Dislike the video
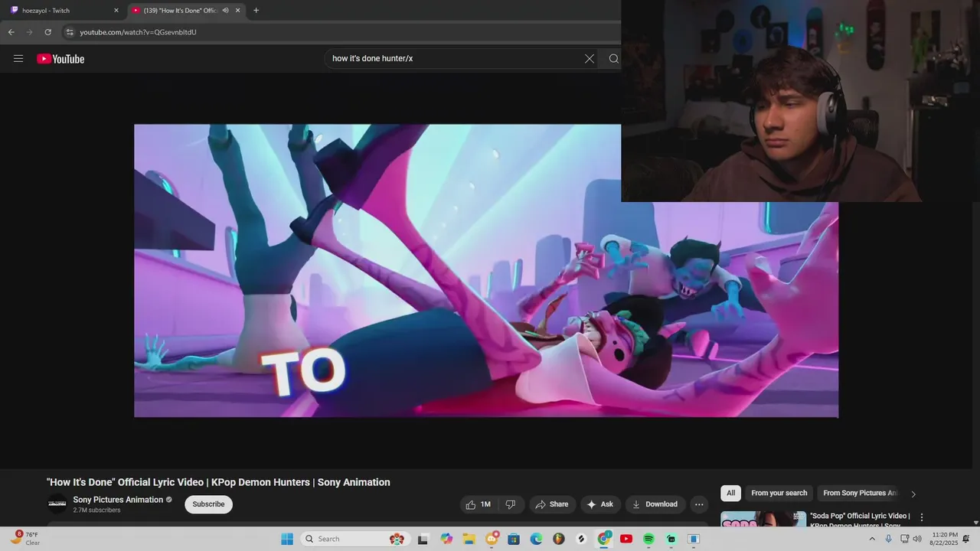 click(x=510, y=504)
